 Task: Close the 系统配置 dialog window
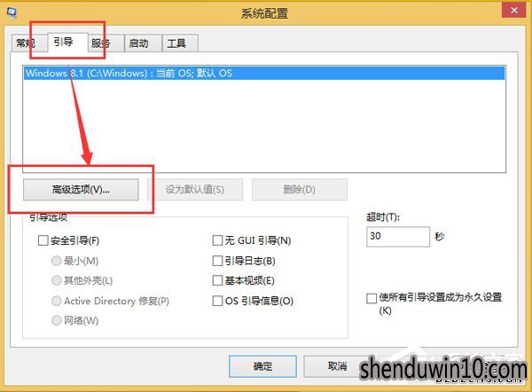click(514, 10)
